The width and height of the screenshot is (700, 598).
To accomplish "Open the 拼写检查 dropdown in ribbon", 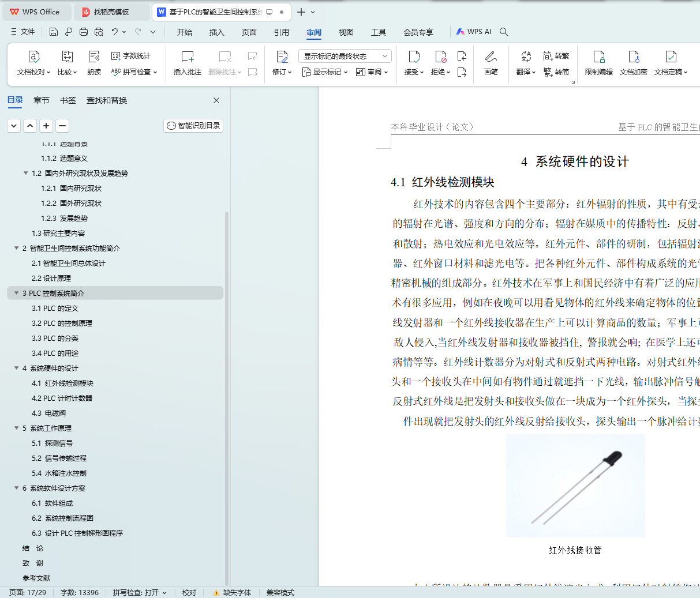I will pos(134,72).
